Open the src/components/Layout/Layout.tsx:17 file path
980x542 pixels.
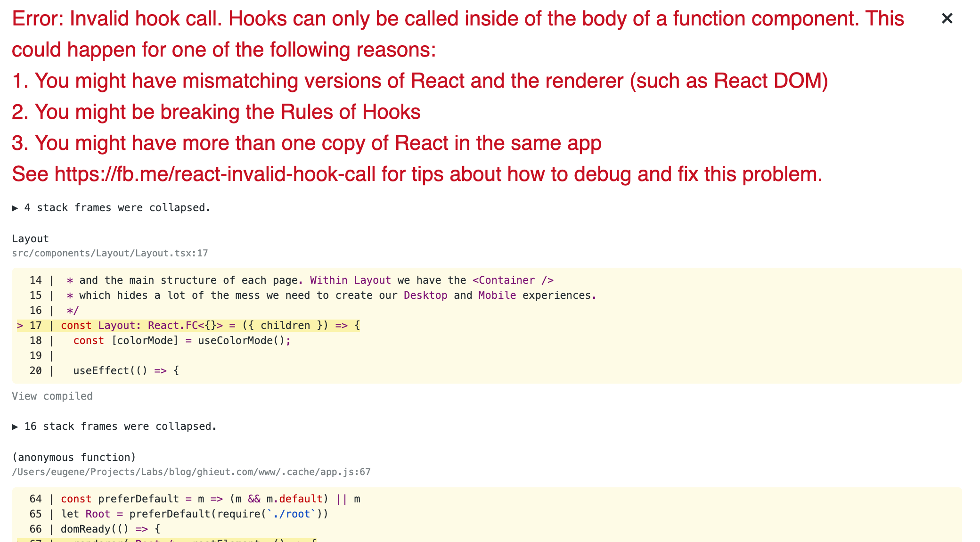(x=110, y=253)
